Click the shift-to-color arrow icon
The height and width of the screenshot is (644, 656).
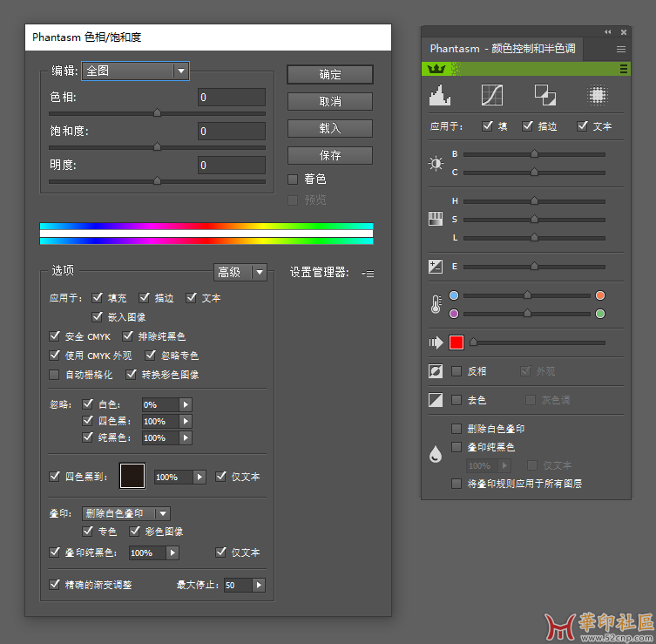tap(436, 342)
